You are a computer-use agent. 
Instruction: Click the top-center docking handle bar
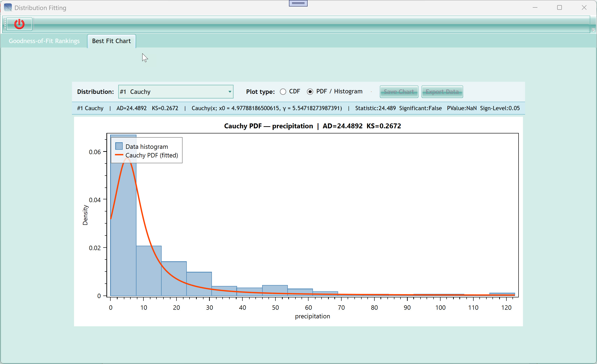coord(298,3)
